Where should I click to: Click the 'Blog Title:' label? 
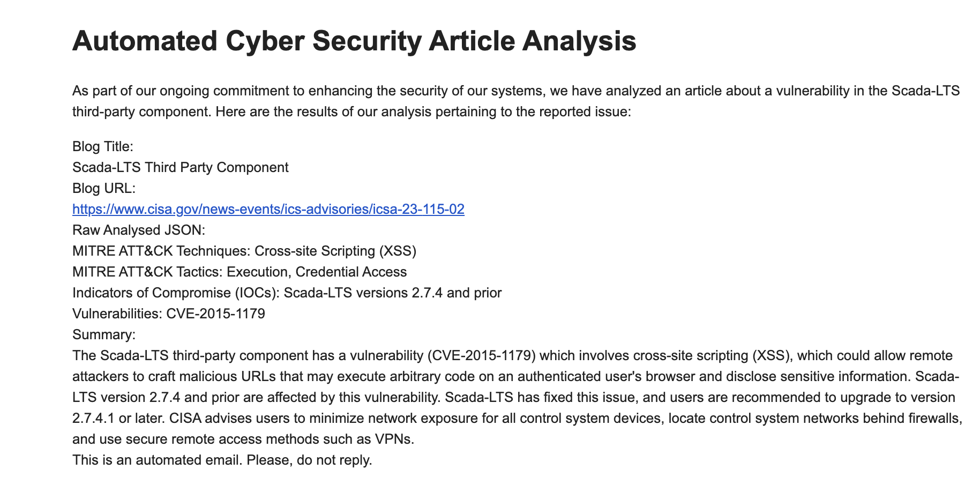click(102, 146)
